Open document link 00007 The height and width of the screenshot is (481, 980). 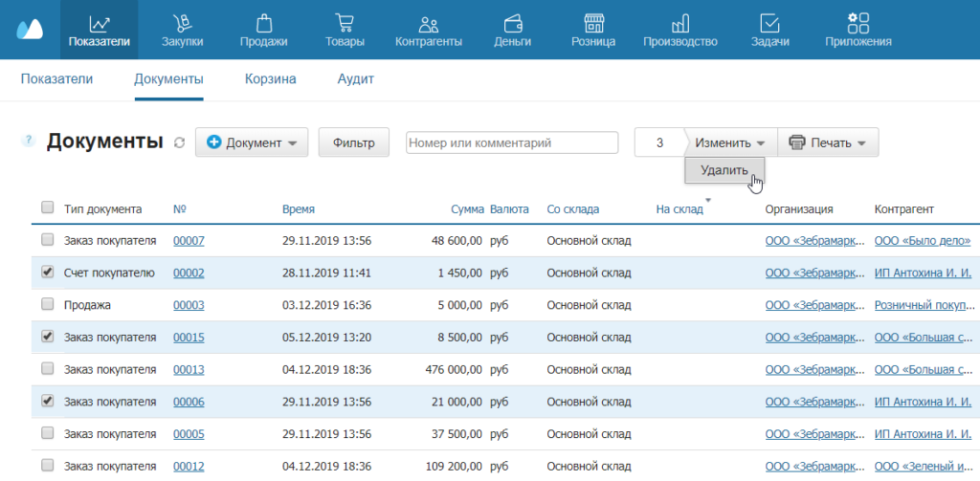[x=189, y=241]
